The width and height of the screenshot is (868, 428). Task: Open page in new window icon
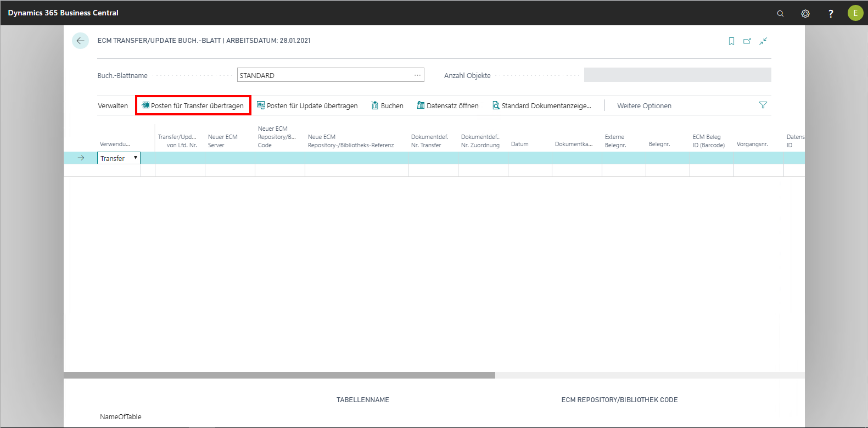point(747,41)
